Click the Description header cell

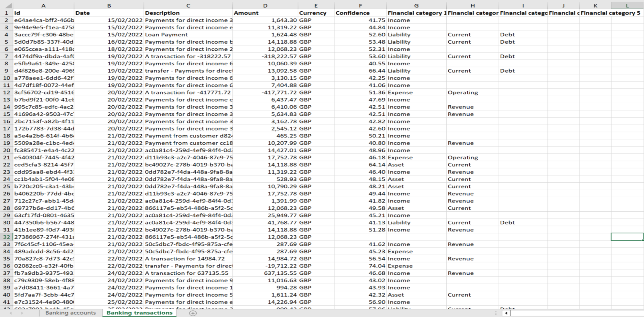click(188, 13)
